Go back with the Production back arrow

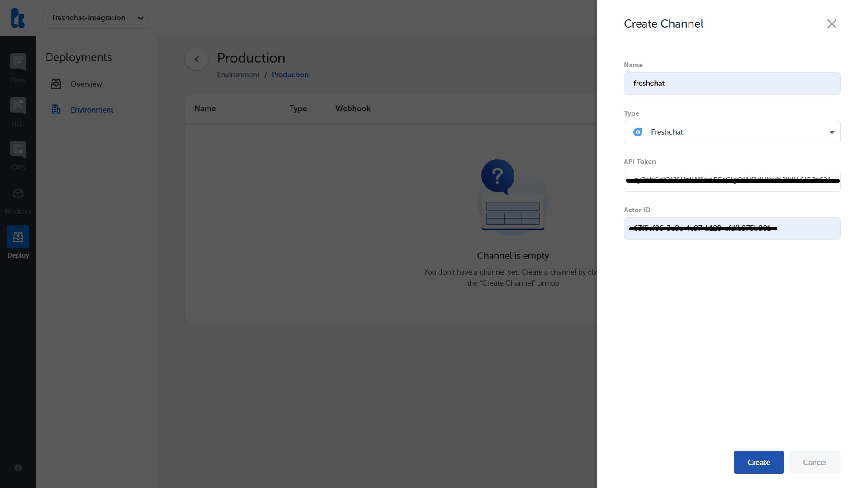[197, 59]
